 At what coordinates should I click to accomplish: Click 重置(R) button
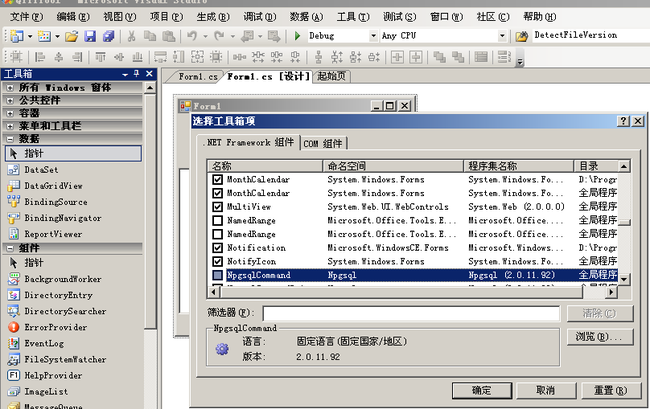611,390
